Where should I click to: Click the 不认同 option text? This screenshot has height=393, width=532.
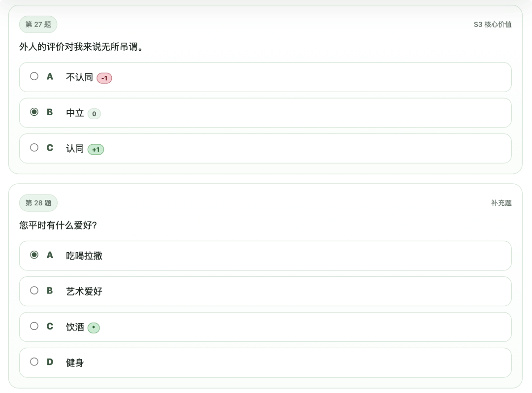(x=79, y=77)
